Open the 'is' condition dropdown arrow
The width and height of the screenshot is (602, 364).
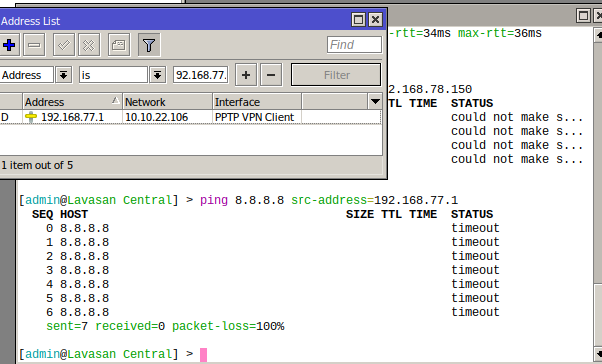coord(157,75)
